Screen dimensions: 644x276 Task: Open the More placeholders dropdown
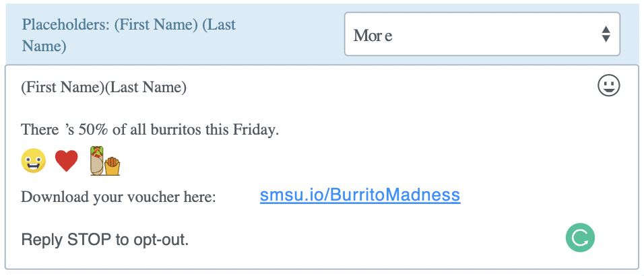482,34
